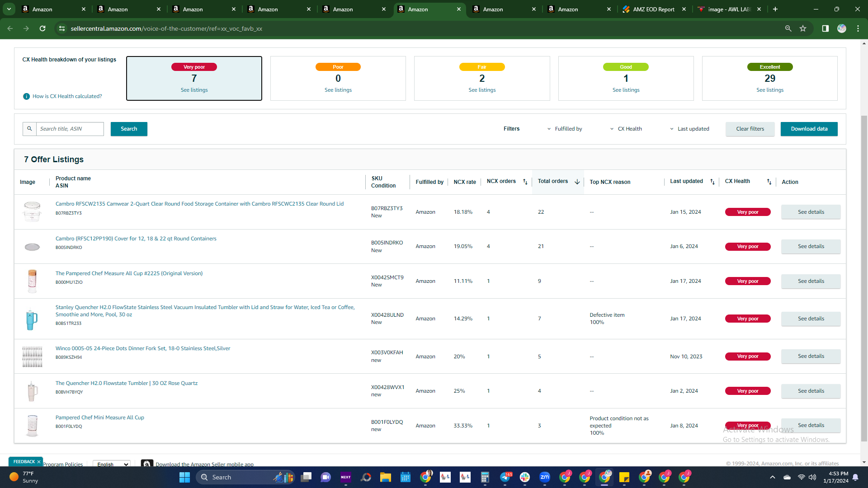Open the Windows taskbar Search box
The width and height of the screenshot is (868, 488).
245,477
